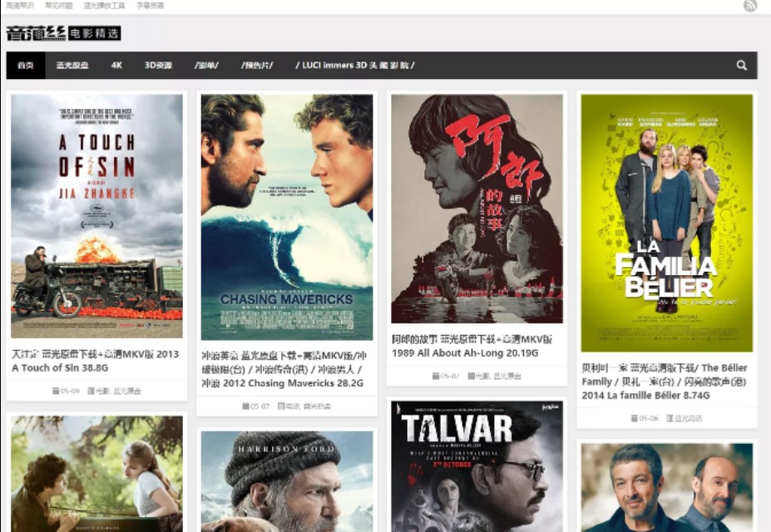This screenshot has width=771, height=532.
Task: Select the 首页 home tab
Action: point(26,66)
